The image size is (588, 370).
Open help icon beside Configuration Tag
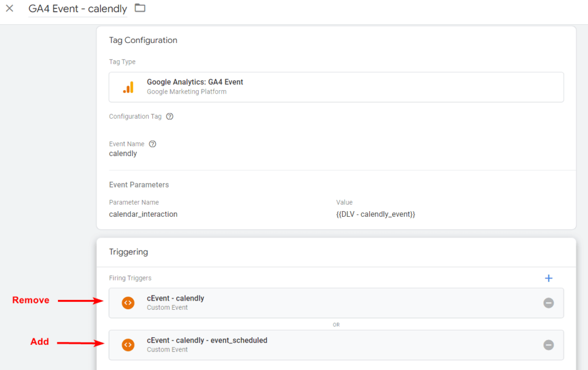170,116
